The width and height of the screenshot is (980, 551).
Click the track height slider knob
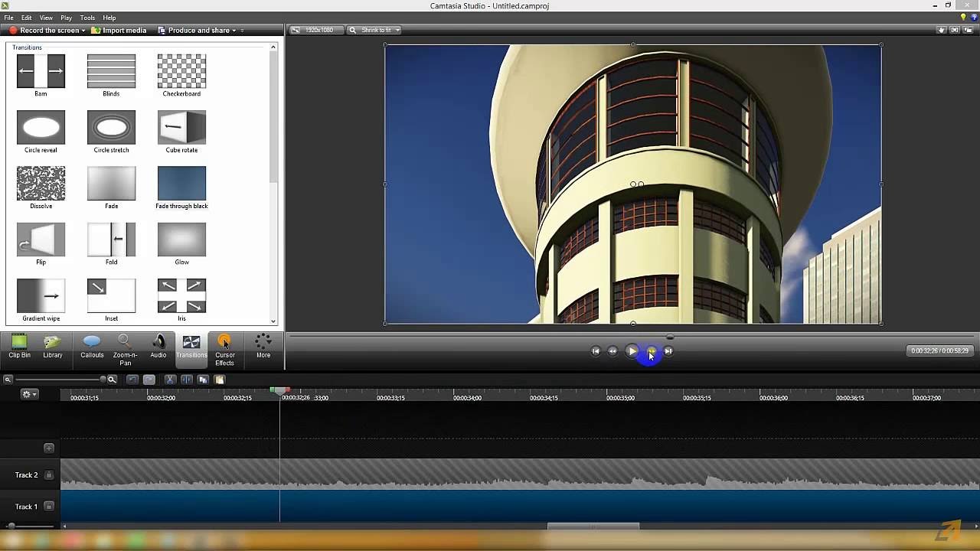pyautogui.click(x=10, y=526)
